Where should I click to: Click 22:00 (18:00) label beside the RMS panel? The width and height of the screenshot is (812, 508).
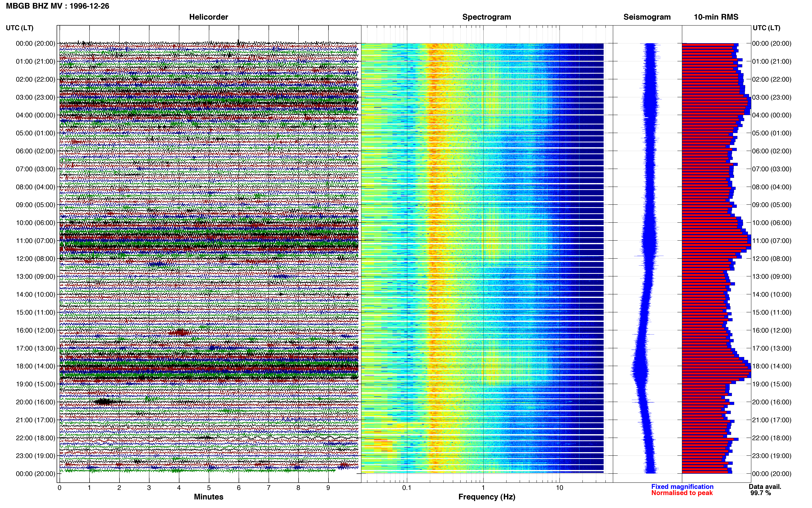click(772, 438)
